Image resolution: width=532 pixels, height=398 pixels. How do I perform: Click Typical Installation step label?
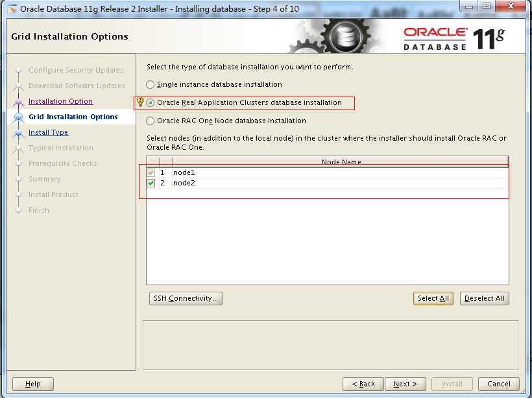coord(61,148)
